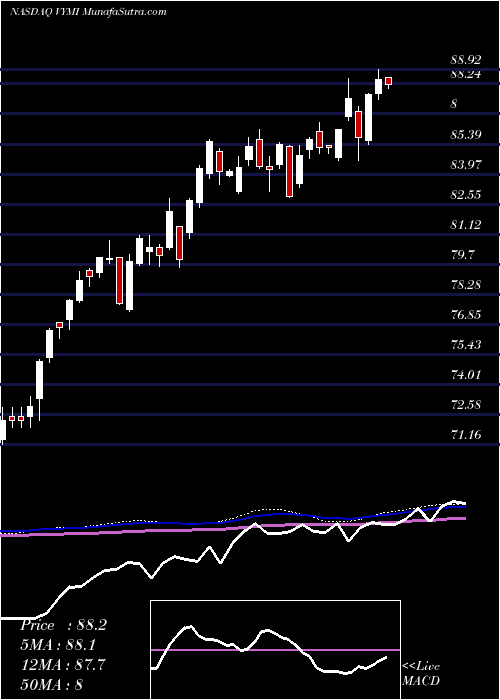This screenshot has height=700, width=500.
Task: Click the <<Live MACD label
Action: [x=421, y=674]
